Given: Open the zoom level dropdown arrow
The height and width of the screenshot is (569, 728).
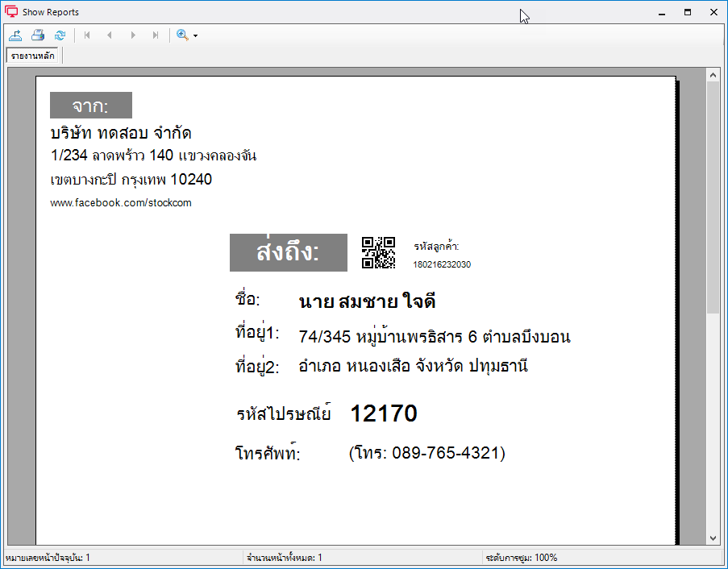Looking at the screenshot, I should (x=195, y=35).
